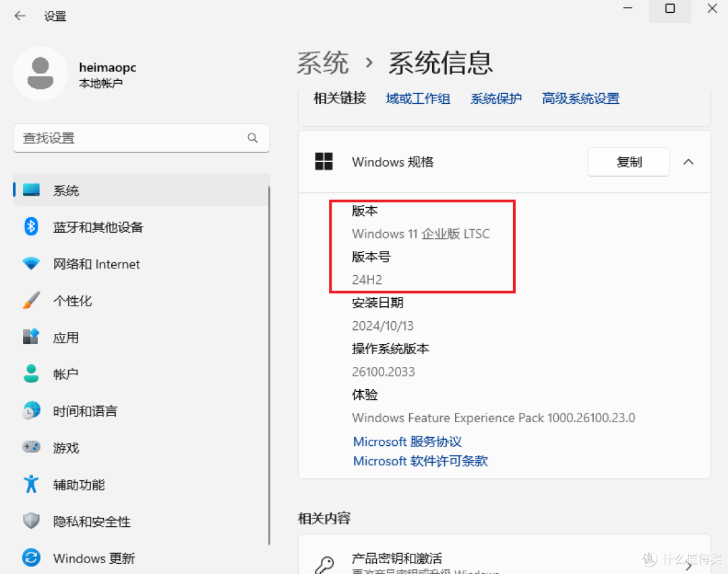Open 游戏 settings from the sidebar

[31, 447]
